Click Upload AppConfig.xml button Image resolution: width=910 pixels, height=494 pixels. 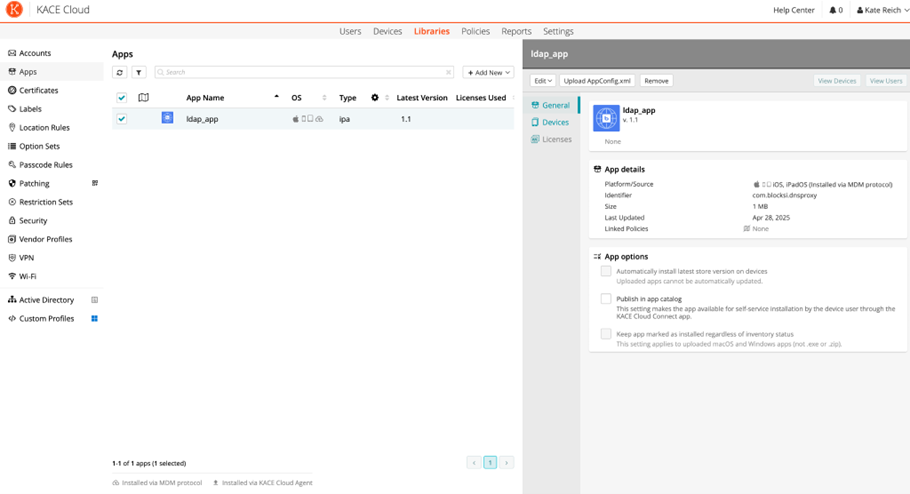[x=597, y=81]
